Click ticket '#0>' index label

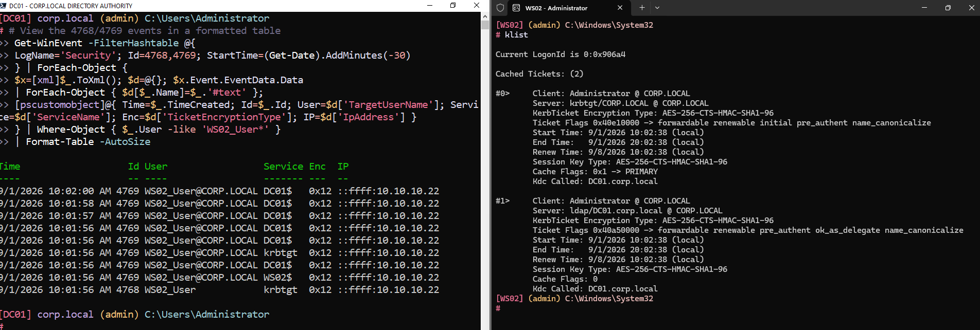coord(502,94)
